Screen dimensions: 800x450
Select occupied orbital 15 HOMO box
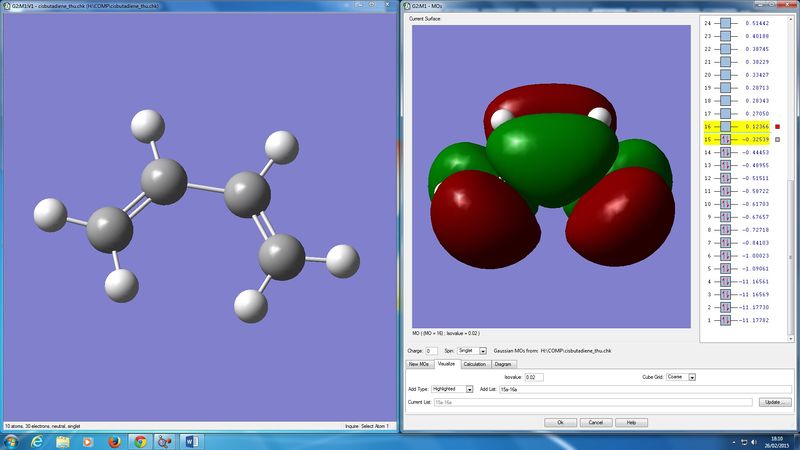[x=727, y=140]
